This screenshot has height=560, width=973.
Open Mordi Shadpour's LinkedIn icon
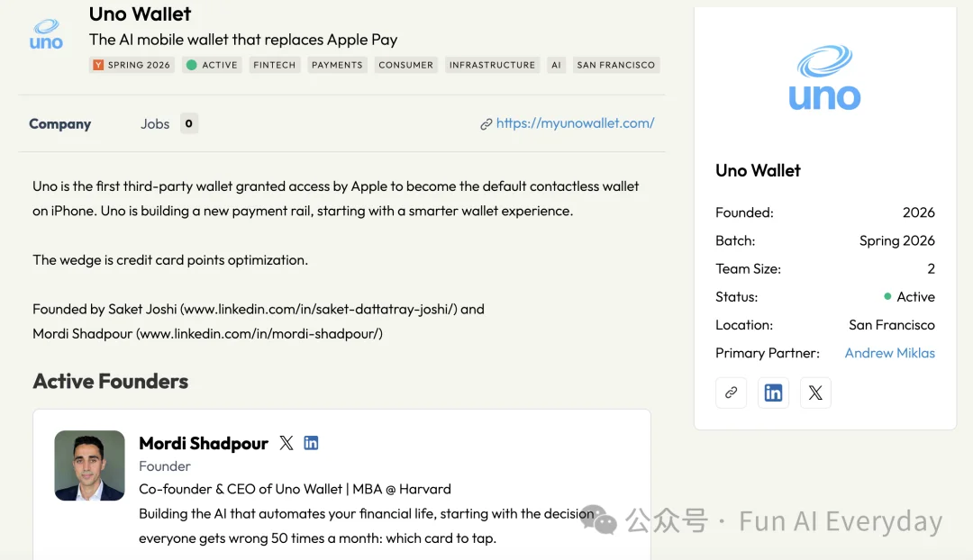point(311,443)
